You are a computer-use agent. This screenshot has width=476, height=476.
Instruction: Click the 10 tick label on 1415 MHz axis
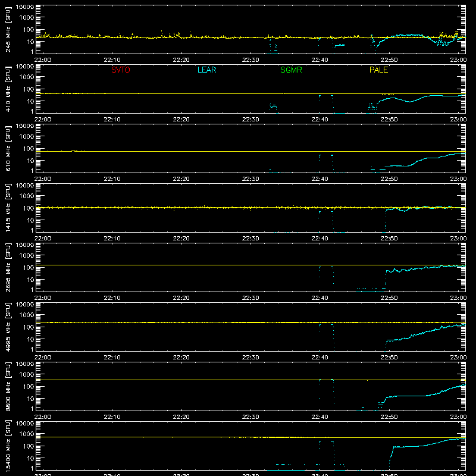(x=30, y=220)
